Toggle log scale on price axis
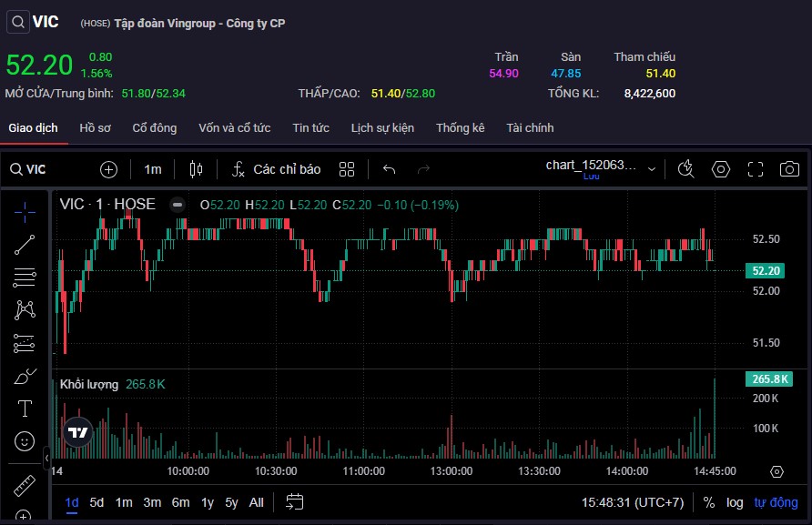Viewport: 812px width, 525px height. click(x=734, y=502)
